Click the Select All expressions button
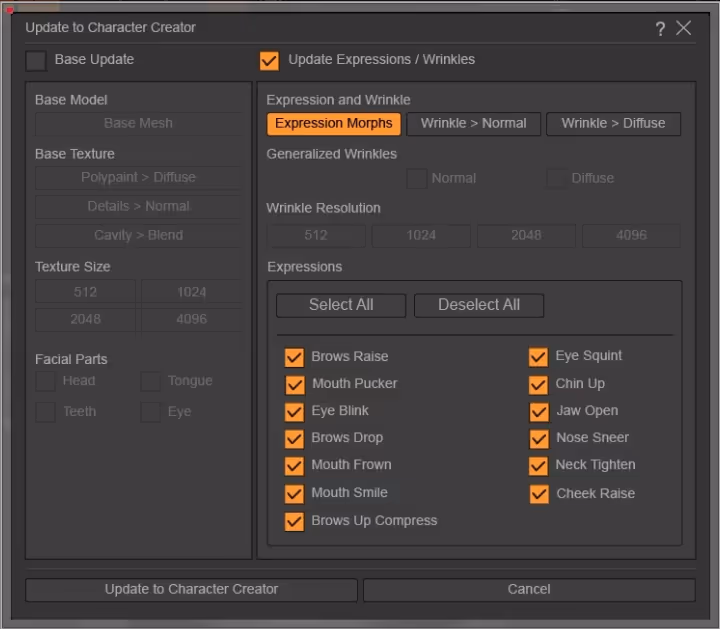Image resolution: width=720 pixels, height=629 pixels. (x=341, y=305)
